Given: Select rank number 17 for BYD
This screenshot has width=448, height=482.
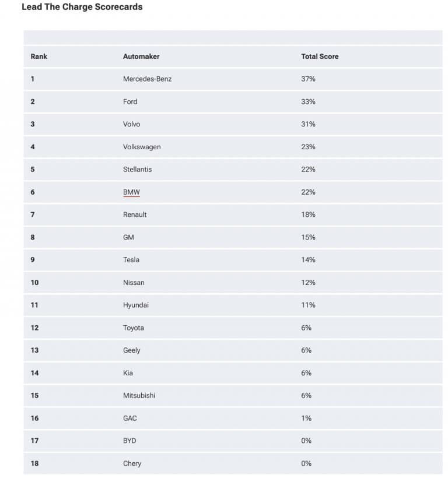Looking at the screenshot, I should [x=34, y=441].
